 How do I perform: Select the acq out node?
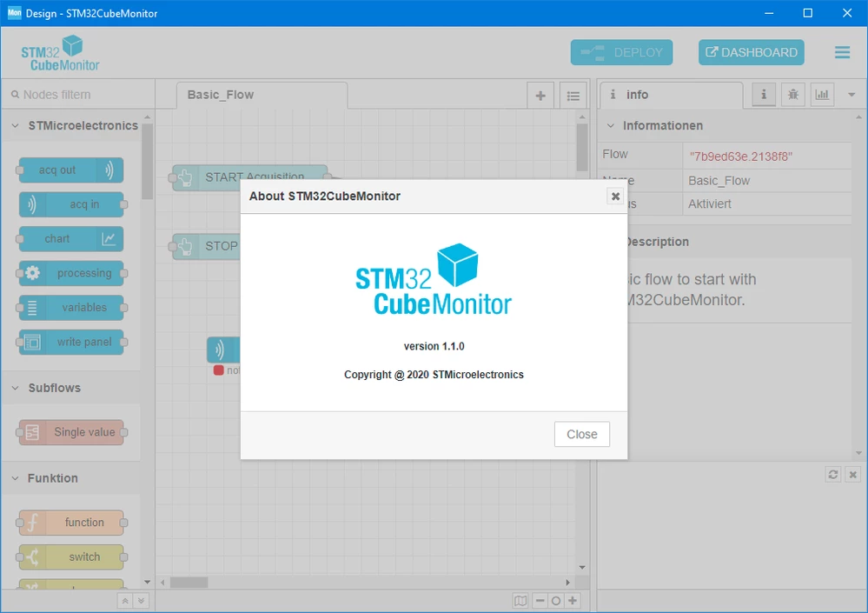click(71, 170)
